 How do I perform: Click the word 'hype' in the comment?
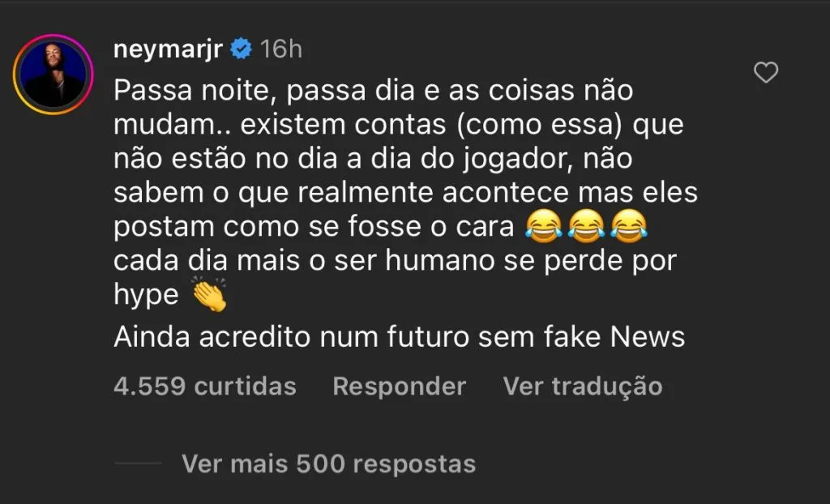click(146, 296)
